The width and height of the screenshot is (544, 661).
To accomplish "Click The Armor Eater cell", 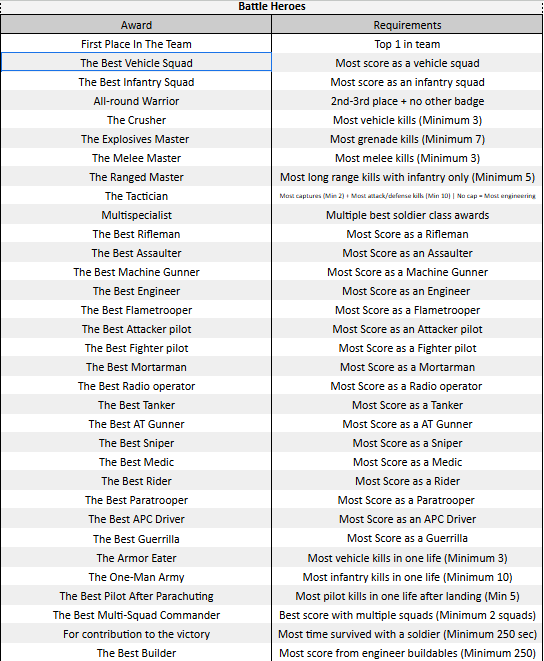I will (x=136, y=558).
